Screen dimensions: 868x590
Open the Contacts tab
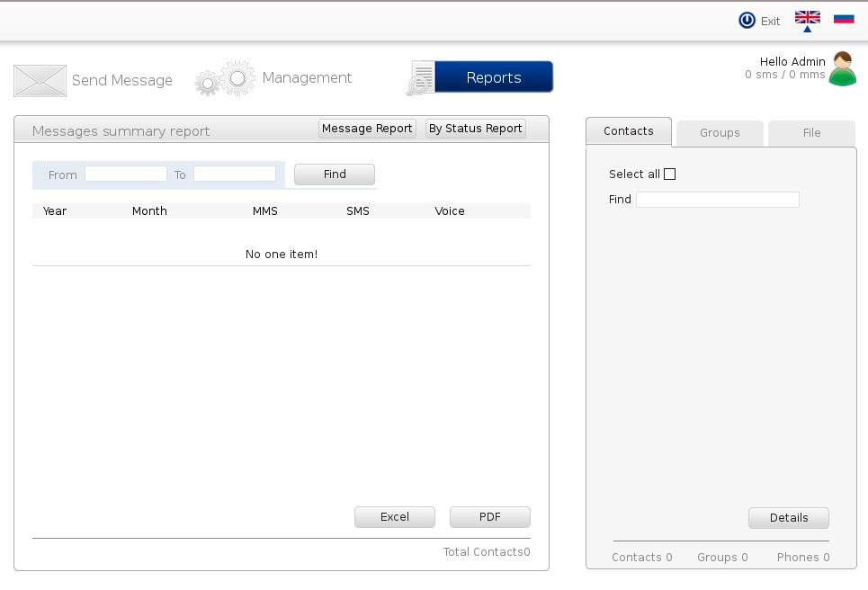[x=628, y=131]
